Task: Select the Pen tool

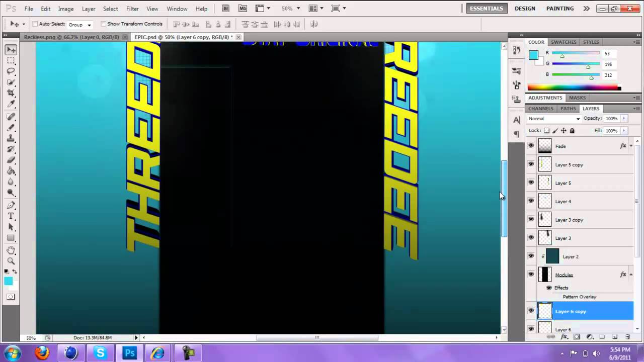Action: coord(11,205)
